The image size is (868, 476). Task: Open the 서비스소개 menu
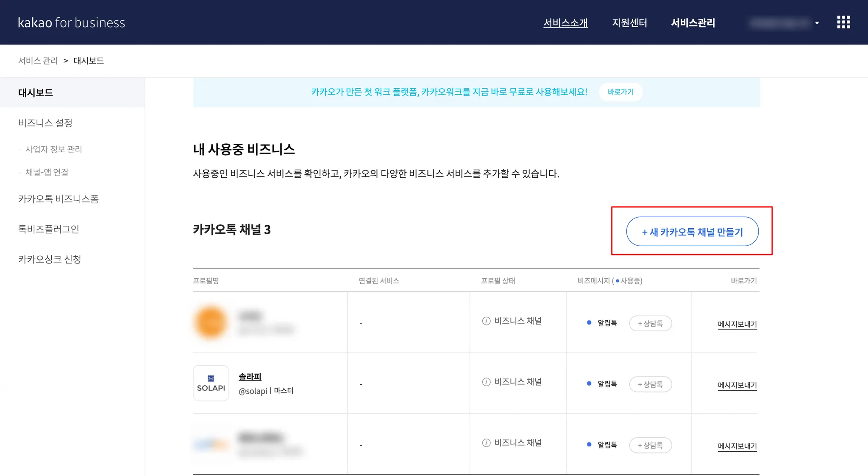(565, 23)
